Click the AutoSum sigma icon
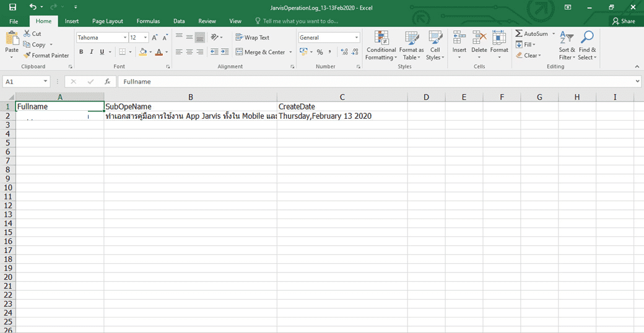This screenshot has height=333, width=644. (x=519, y=34)
